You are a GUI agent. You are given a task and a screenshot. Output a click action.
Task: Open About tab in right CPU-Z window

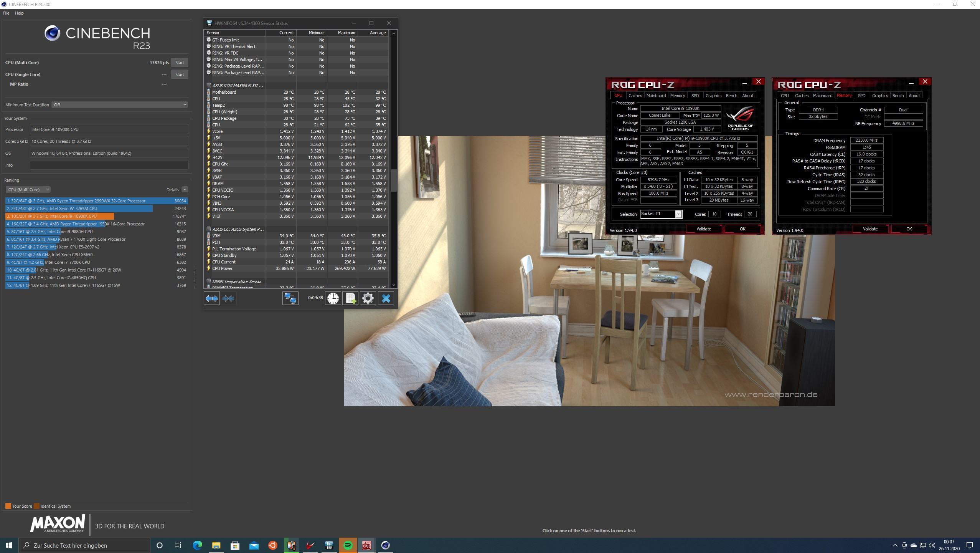(914, 96)
